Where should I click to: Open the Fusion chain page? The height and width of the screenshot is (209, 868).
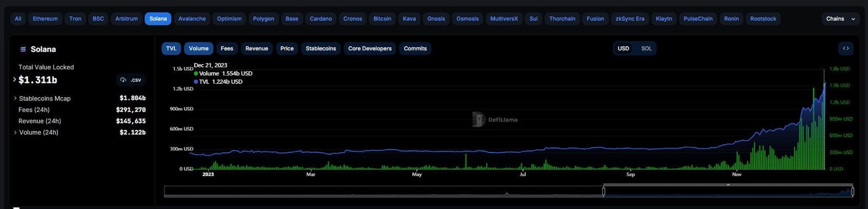pyautogui.click(x=595, y=18)
